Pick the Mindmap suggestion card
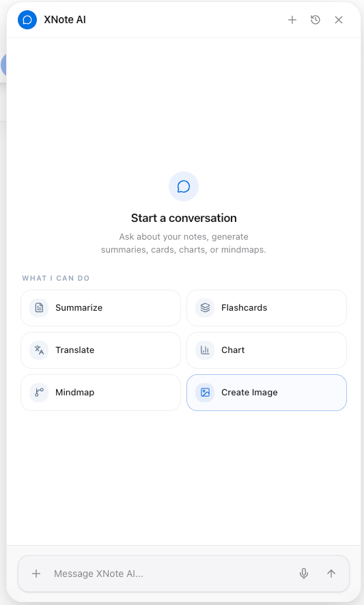The width and height of the screenshot is (364, 605). tap(101, 393)
